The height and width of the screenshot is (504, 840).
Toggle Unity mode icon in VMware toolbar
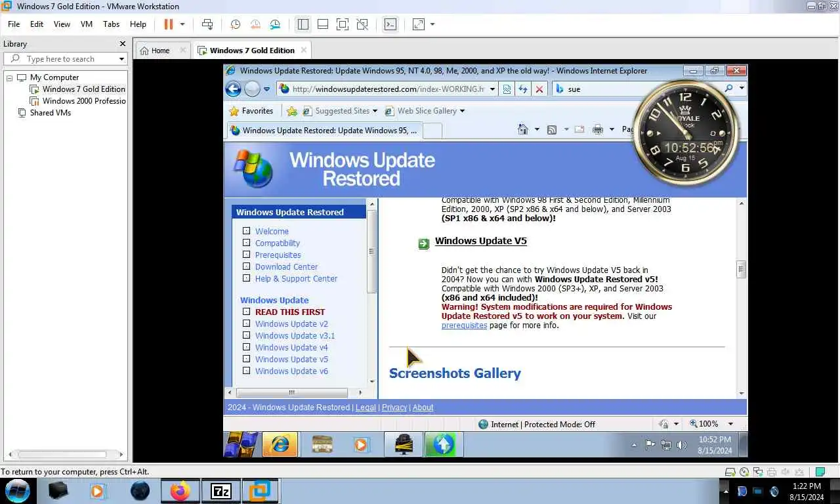362,24
